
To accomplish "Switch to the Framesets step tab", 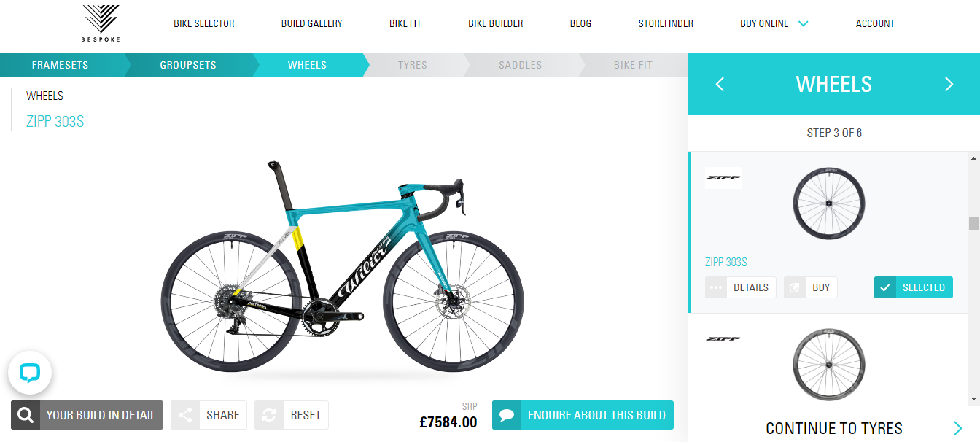I will click(61, 65).
